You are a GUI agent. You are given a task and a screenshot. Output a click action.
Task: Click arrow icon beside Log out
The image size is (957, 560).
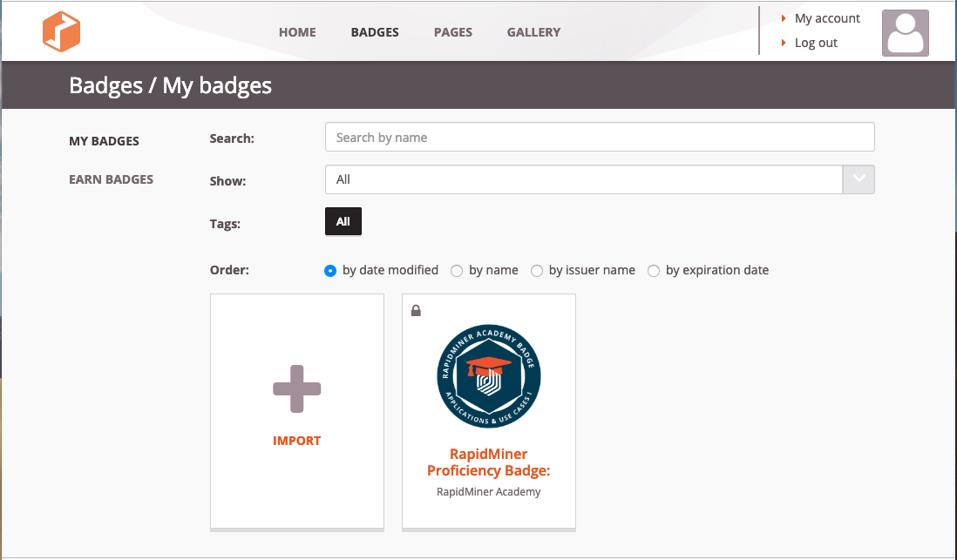click(x=783, y=43)
